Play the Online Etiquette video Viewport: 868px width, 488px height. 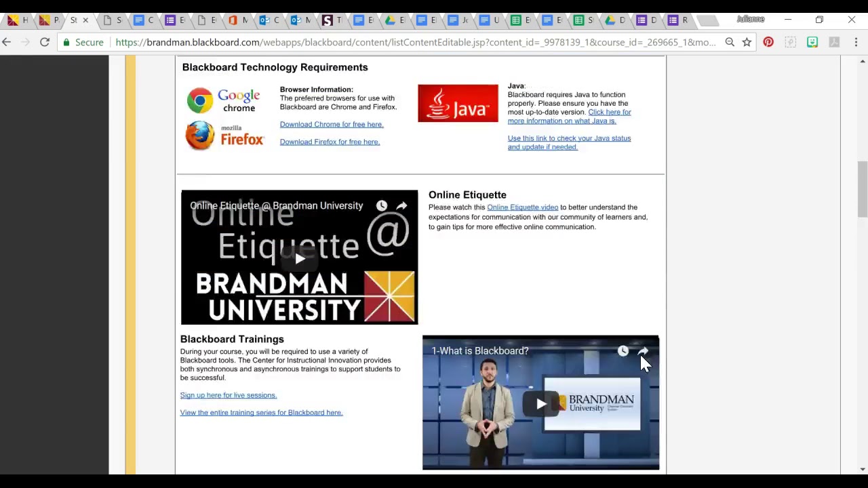(300, 258)
